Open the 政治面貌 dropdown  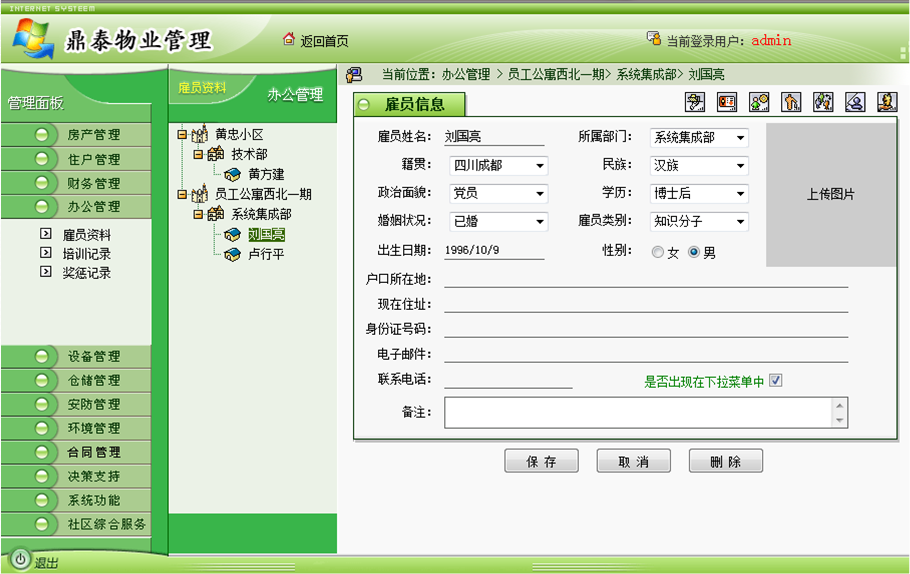coord(540,194)
